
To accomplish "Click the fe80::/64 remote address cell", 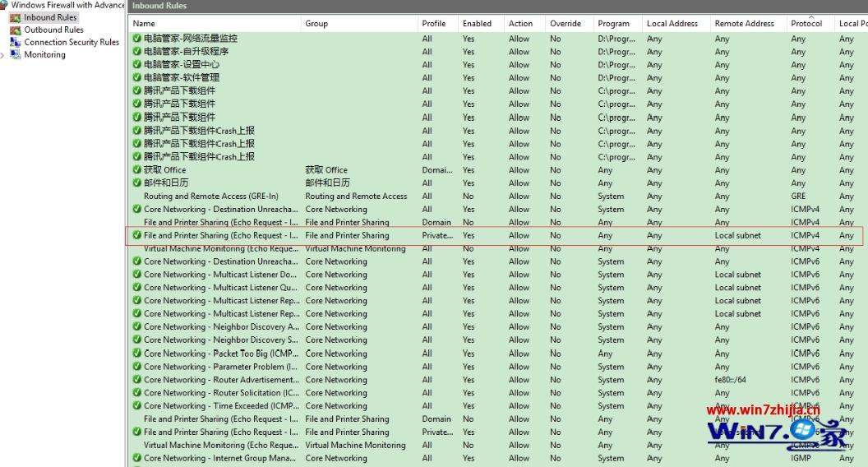I will coord(730,380).
